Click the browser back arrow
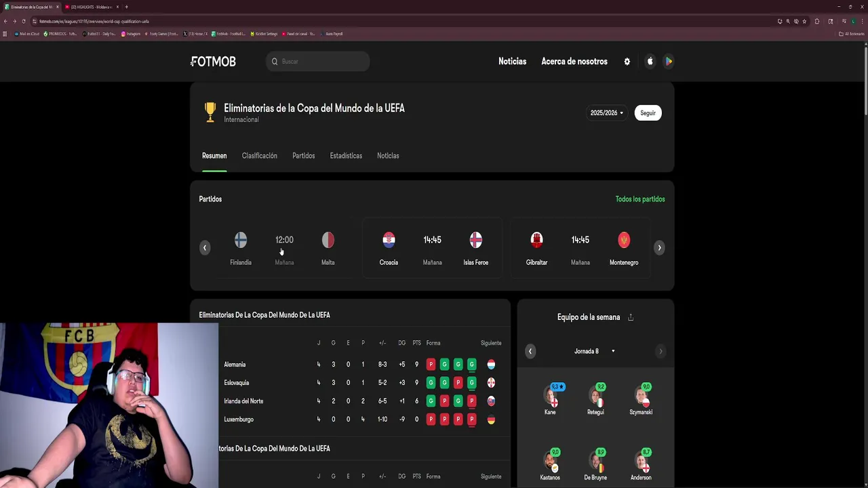This screenshot has height=488, width=868. pyautogui.click(x=5, y=21)
